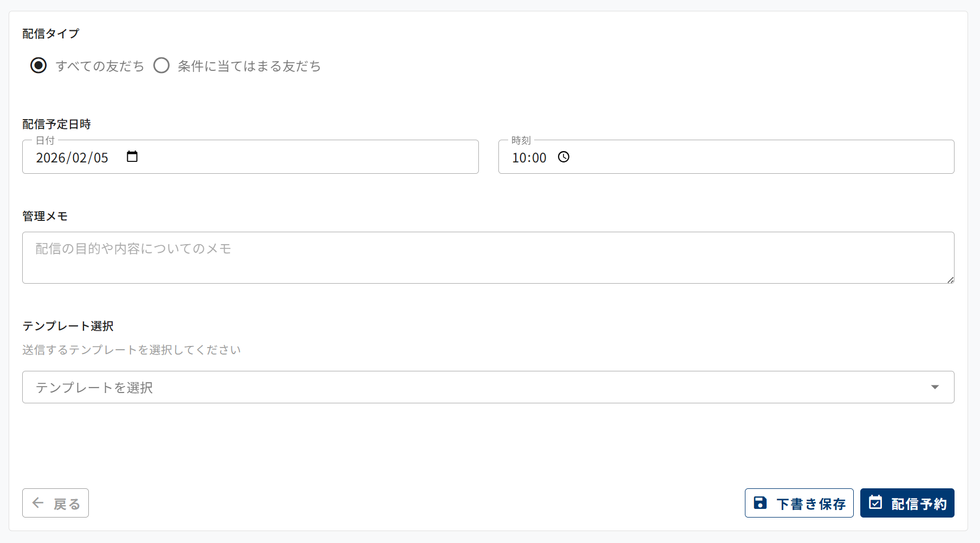Select the day 05 in date field
Viewport: 980px width, 543px height.
tap(101, 158)
